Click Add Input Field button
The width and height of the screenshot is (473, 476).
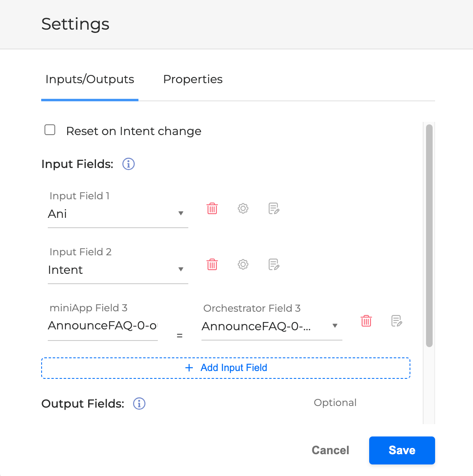tap(226, 368)
